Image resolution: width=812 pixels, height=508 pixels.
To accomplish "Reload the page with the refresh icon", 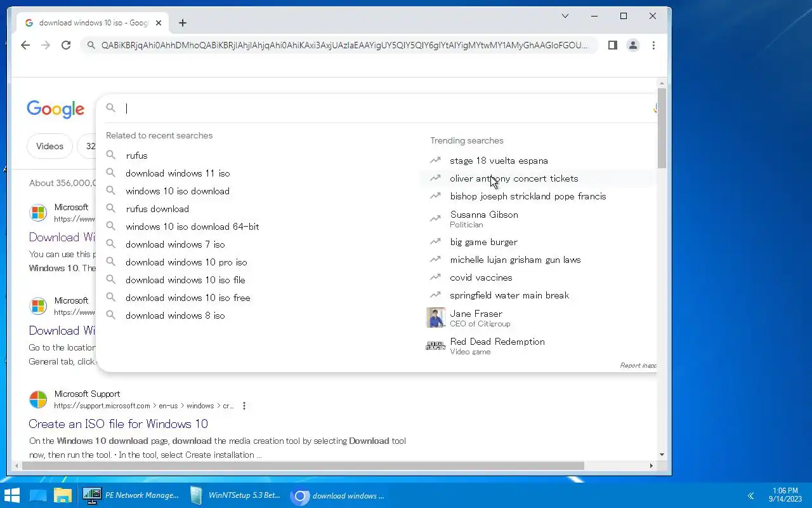I will tap(66, 45).
